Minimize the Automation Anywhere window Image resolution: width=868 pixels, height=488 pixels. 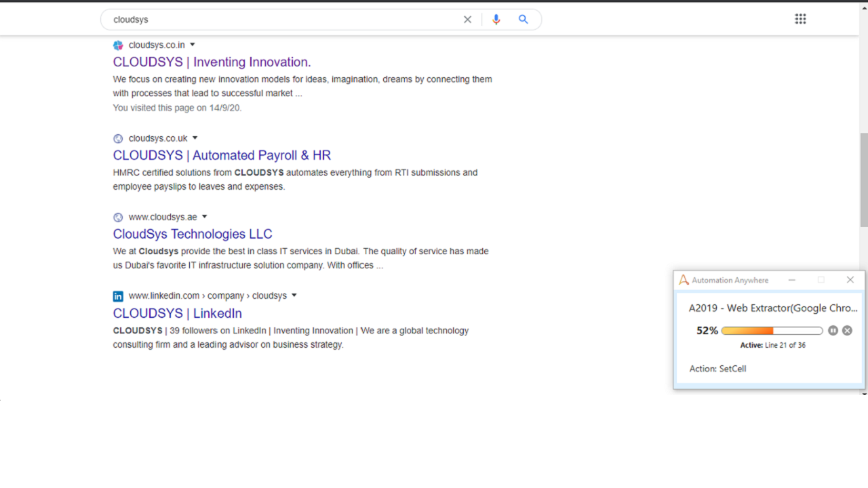click(x=791, y=280)
